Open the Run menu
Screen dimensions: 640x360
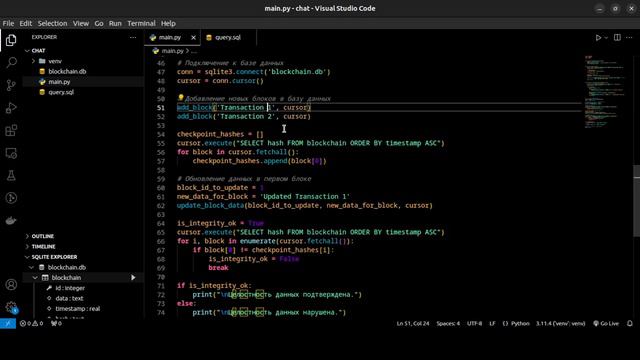115,23
